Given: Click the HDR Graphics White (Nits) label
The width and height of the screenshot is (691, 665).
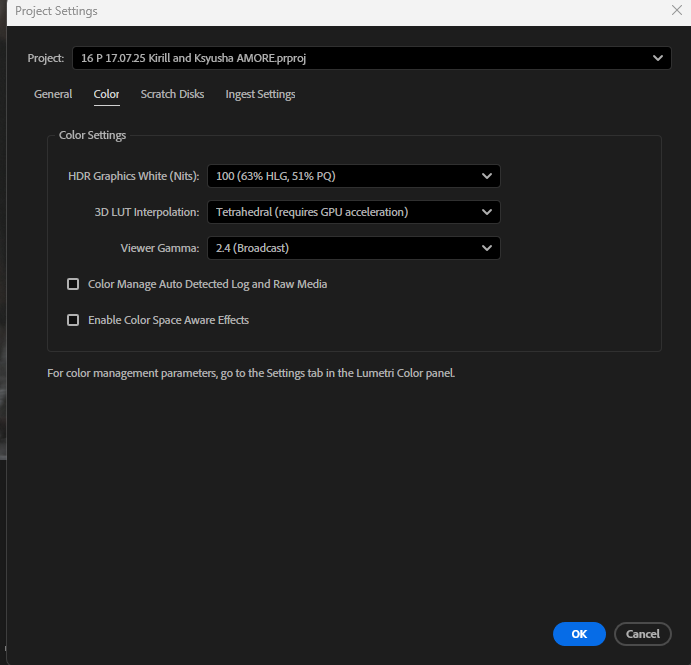Looking at the screenshot, I should tap(133, 176).
